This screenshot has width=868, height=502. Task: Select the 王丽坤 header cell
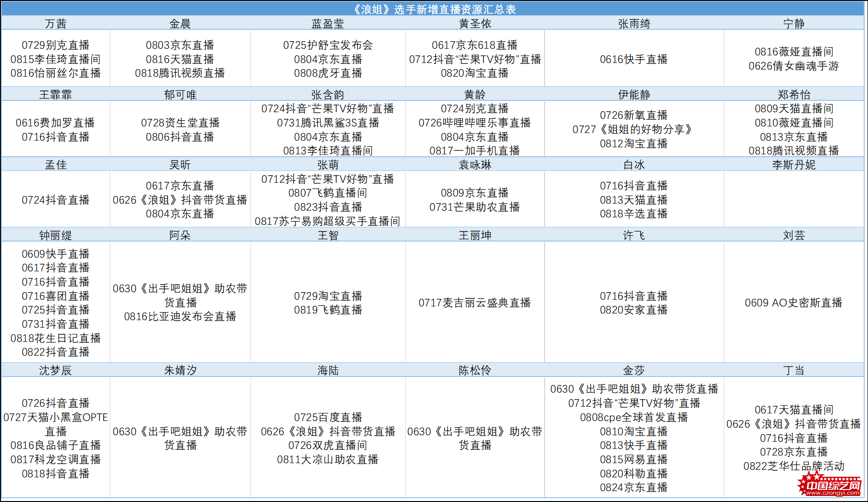475,235
